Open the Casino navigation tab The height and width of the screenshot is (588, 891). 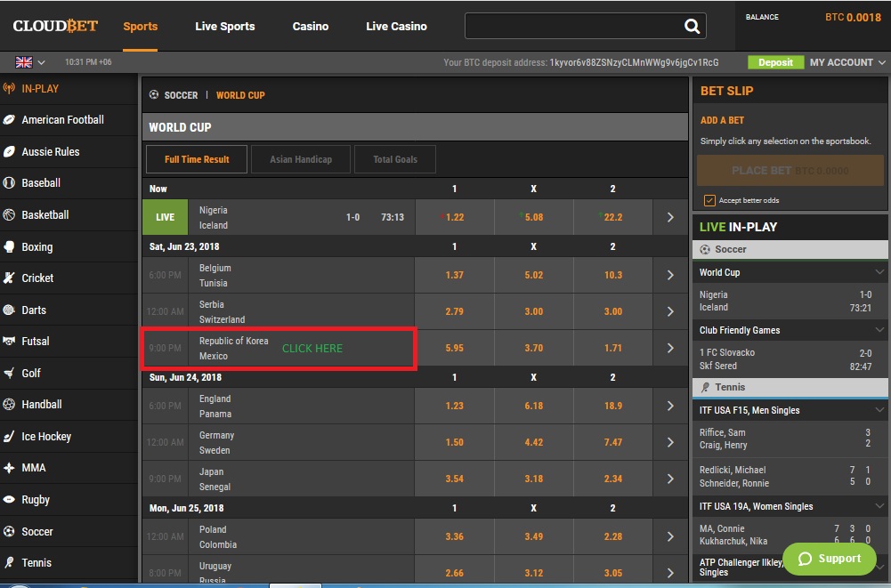(x=311, y=26)
